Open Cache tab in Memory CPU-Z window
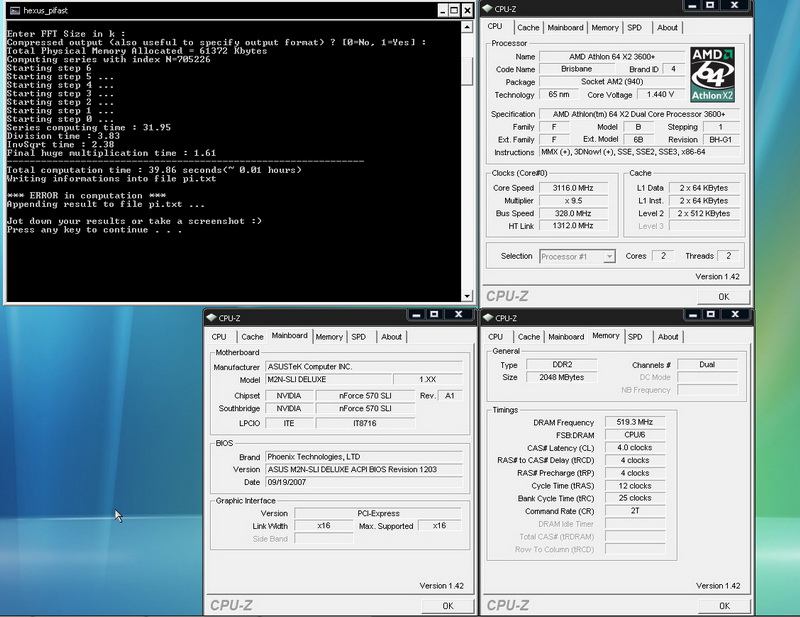This screenshot has height=617, width=800. (529, 337)
